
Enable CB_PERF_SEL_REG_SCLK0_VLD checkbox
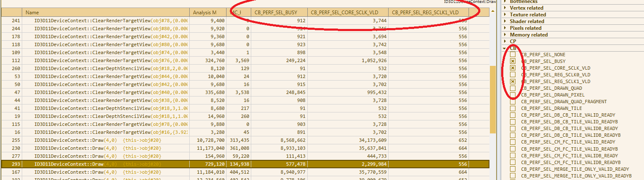point(513,75)
